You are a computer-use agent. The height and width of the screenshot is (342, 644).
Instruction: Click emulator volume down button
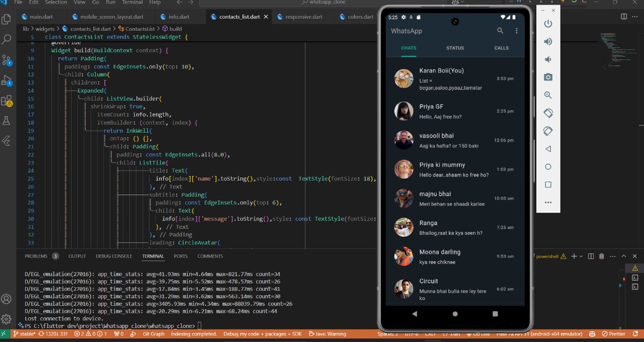point(548,60)
